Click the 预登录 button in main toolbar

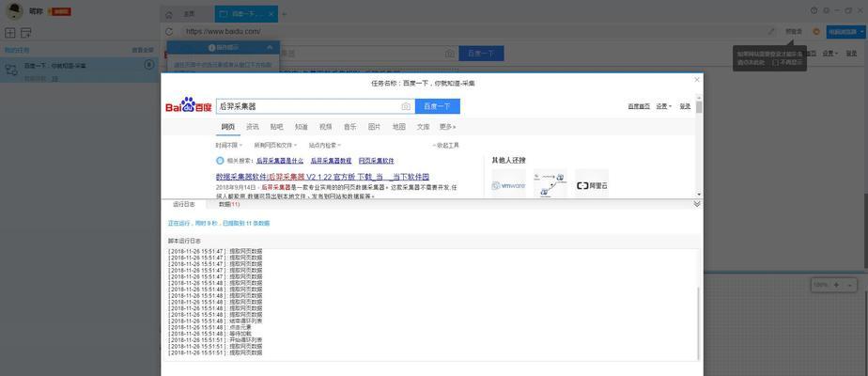(x=794, y=32)
